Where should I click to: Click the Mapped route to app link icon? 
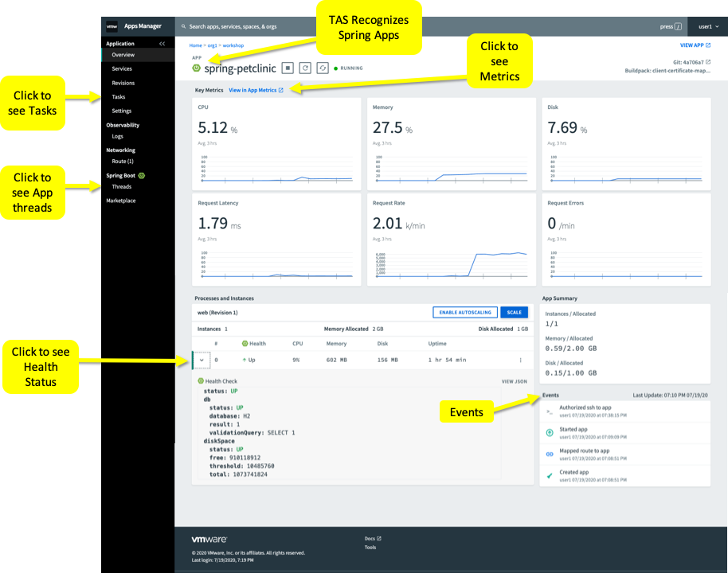point(550,454)
